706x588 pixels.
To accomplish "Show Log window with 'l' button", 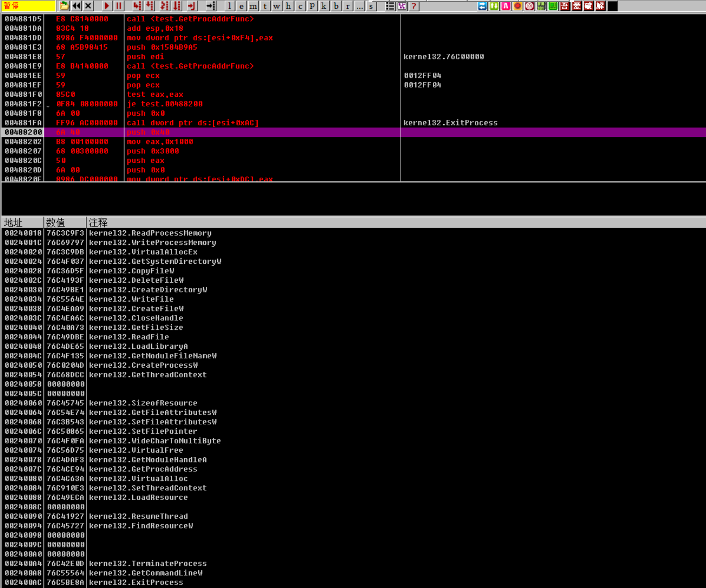I will click(230, 6).
